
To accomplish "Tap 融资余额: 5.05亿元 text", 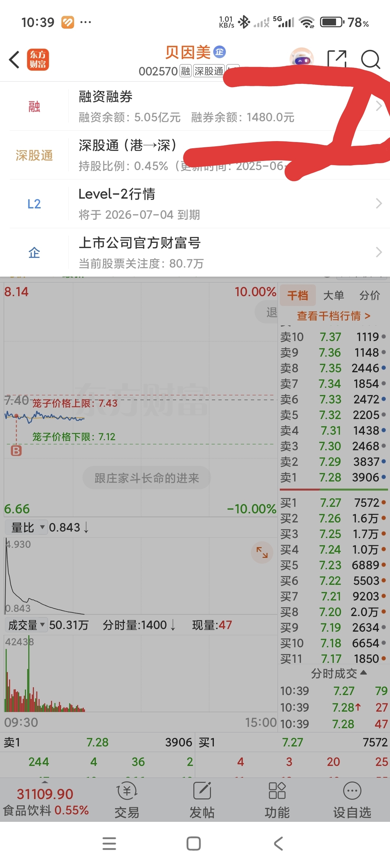I will tap(130, 117).
